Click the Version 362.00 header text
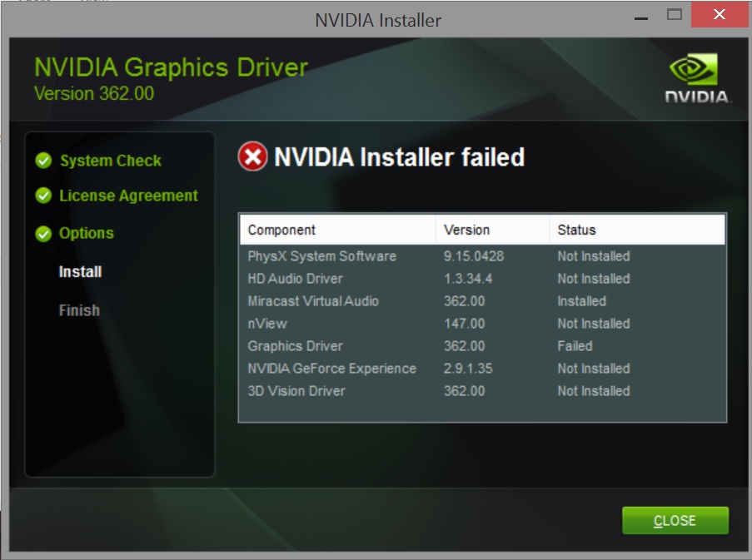This screenshot has width=752, height=560. pos(94,93)
